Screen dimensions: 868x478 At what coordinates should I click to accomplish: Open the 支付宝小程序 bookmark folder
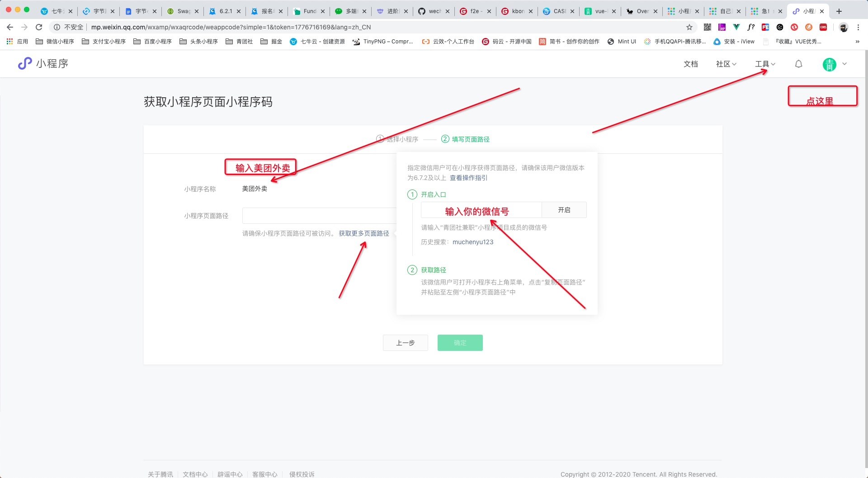click(x=104, y=42)
